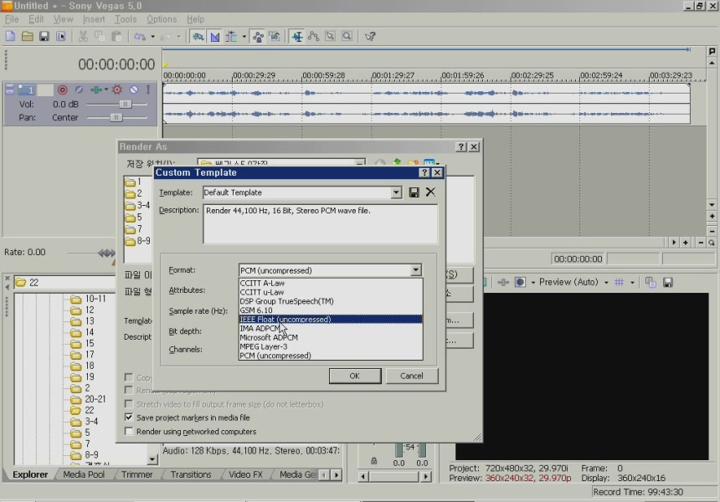Click the Overlays grid icon in preview toolbar
720x502 pixels.
pyautogui.click(x=619, y=282)
